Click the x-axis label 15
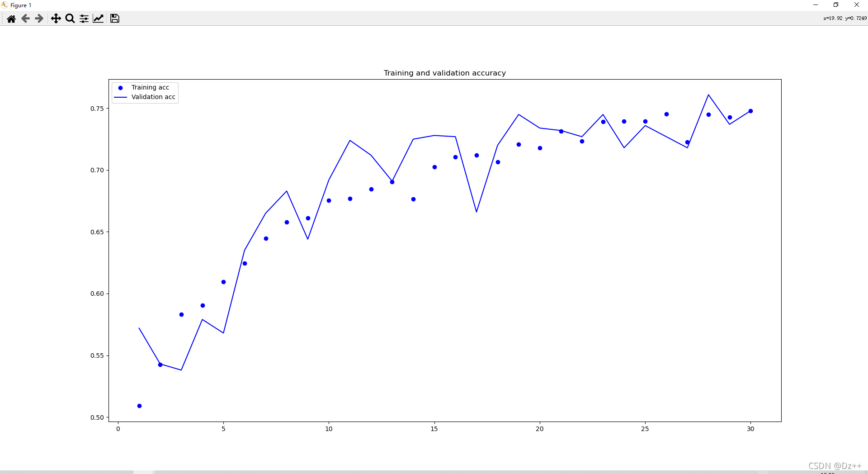Viewport: 868px width, 474px height. [x=434, y=429]
